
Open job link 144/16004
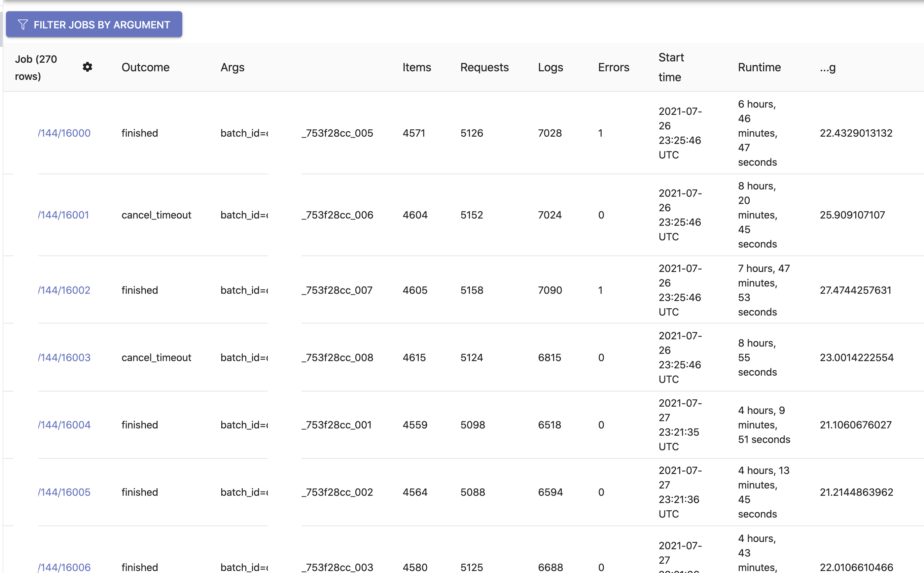pyautogui.click(x=65, y=425)
